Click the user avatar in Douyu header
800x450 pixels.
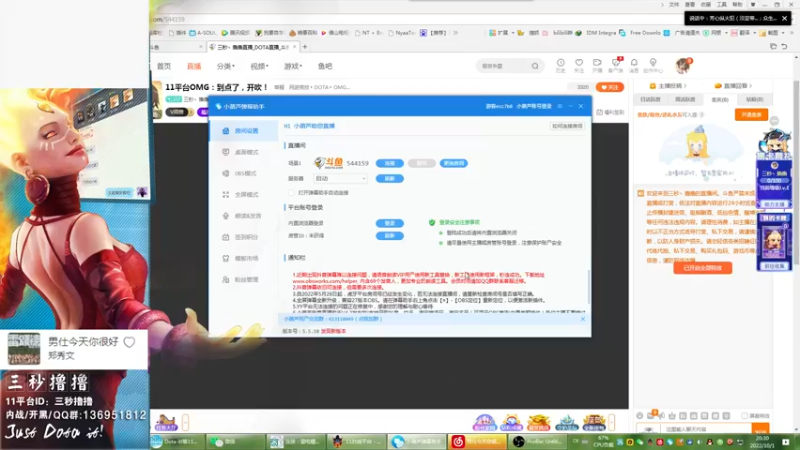point(683,65)
